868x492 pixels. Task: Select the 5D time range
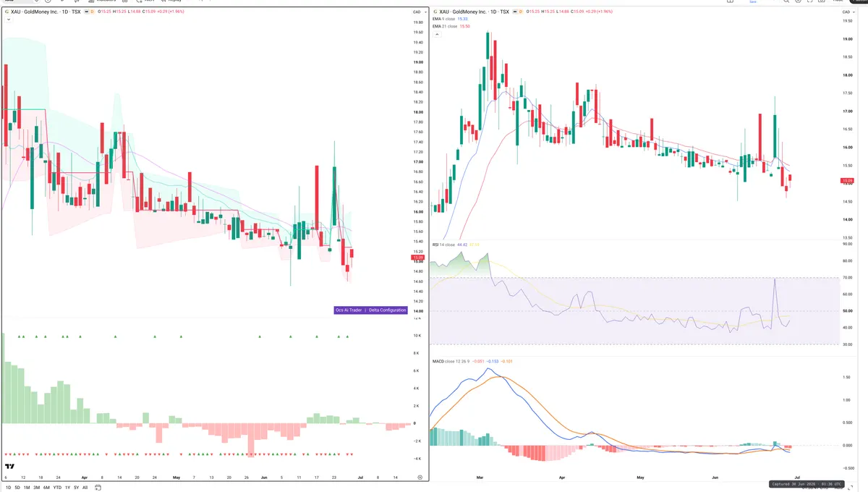(17, 488)
